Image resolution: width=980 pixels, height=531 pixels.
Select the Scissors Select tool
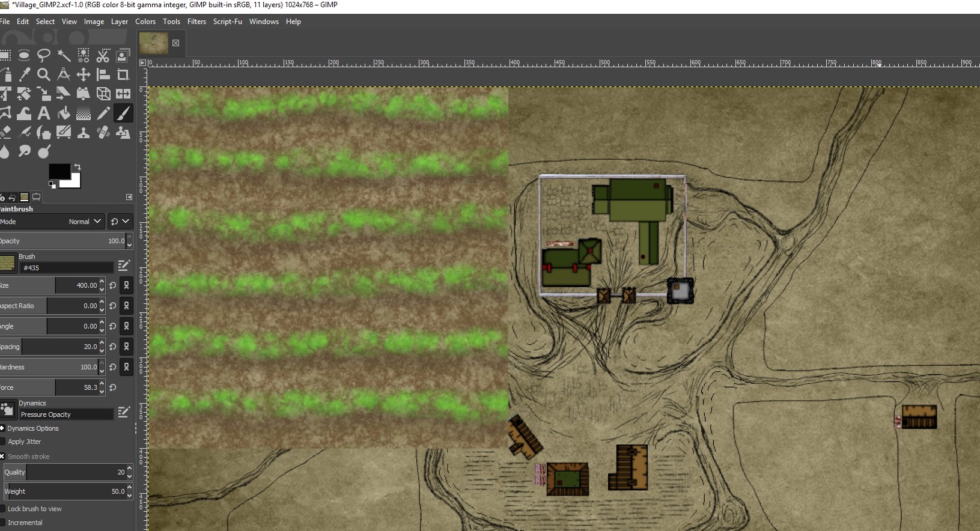coord(103,56)
